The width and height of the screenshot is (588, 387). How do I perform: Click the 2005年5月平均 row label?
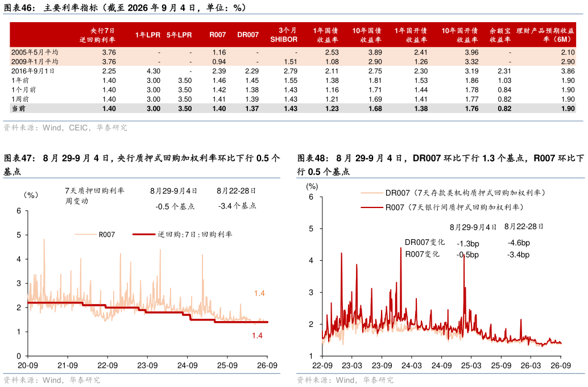pyautogui.click(x=35, y=52)
